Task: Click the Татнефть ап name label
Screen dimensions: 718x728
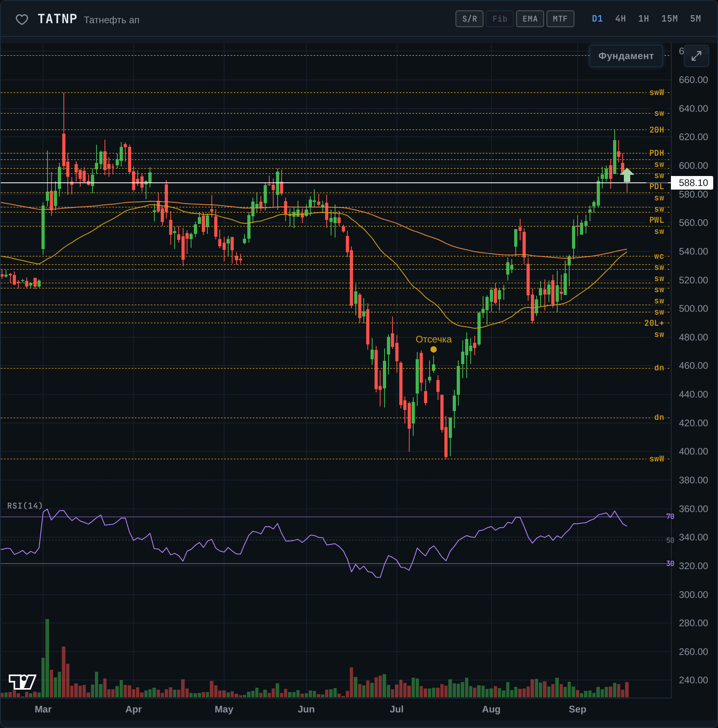Action: [x=112, y=20]
